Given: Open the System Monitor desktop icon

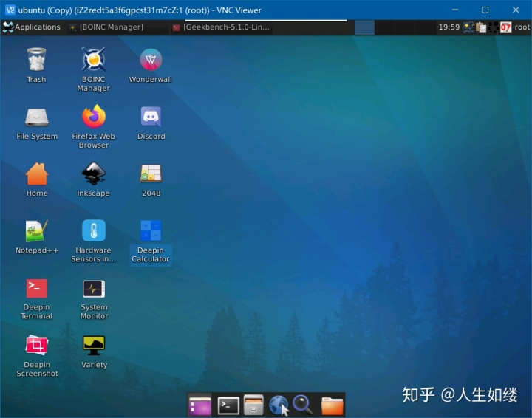Looking at the screenshot, I should coord(94,289).
